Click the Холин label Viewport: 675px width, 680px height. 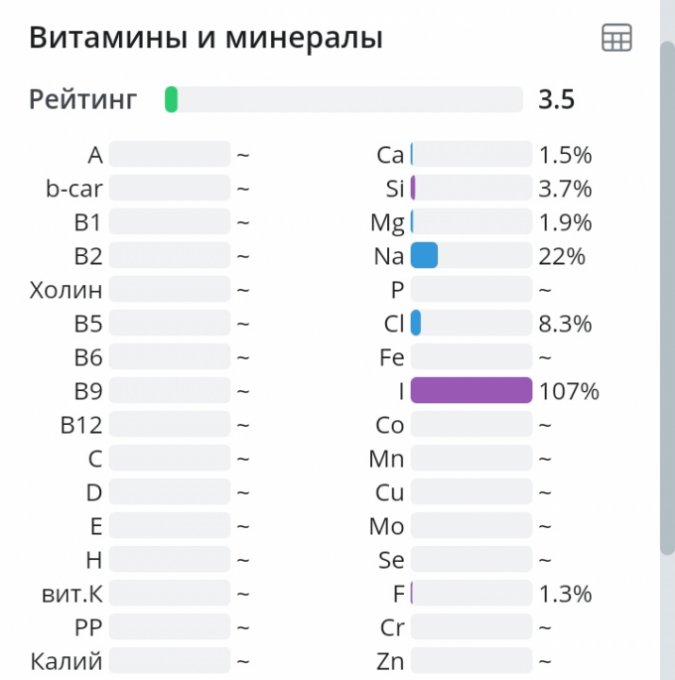66,290
